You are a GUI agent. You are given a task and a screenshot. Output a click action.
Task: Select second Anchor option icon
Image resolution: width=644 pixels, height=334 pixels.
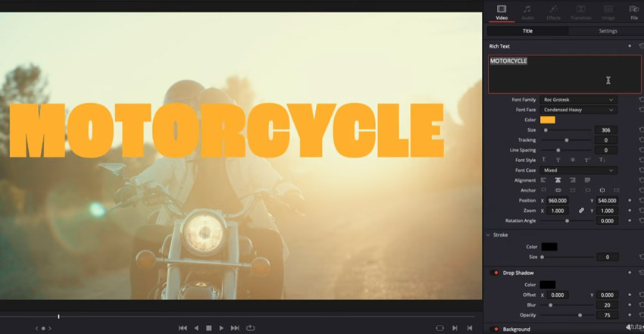coord(558,190)
